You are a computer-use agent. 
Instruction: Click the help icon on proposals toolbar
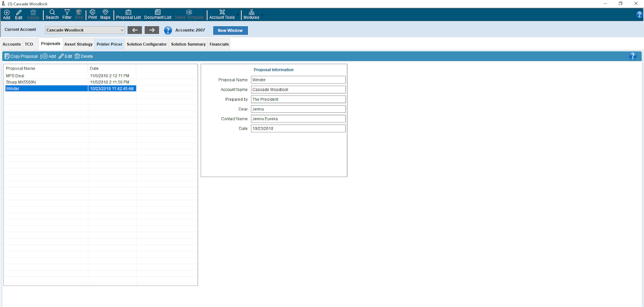633,56
